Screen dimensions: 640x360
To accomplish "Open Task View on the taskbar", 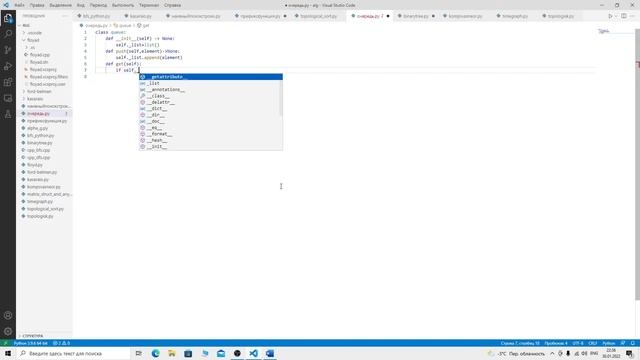I will coord(139,353).
